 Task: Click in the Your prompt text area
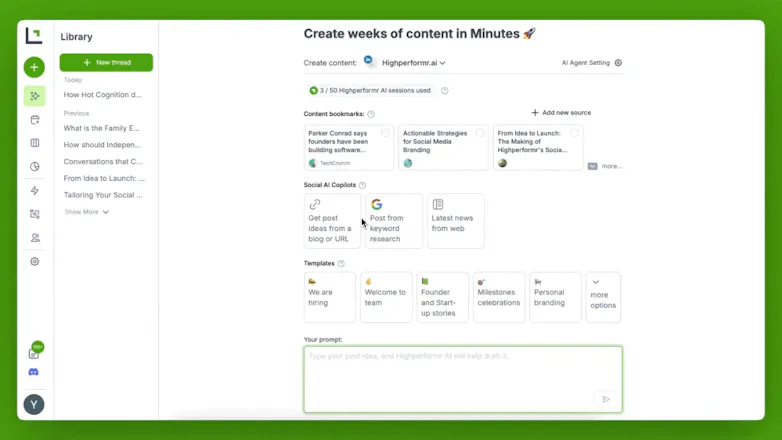tap(463, 379)
